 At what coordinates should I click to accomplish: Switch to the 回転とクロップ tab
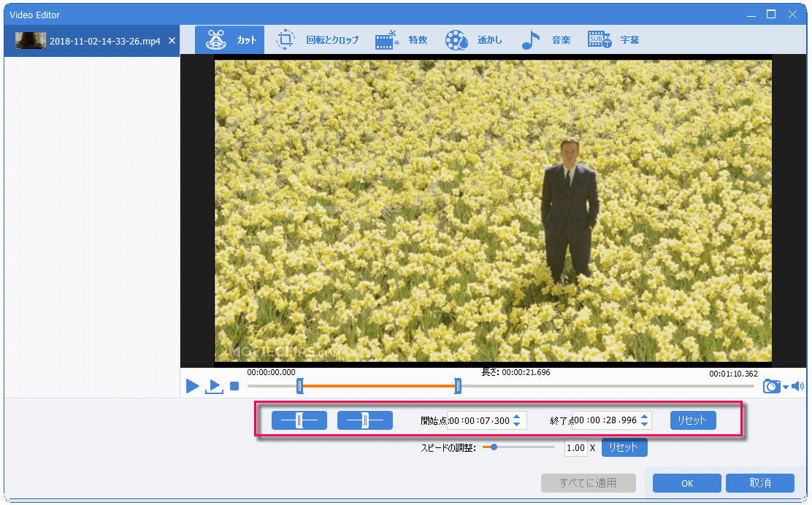tap(316, 40)
